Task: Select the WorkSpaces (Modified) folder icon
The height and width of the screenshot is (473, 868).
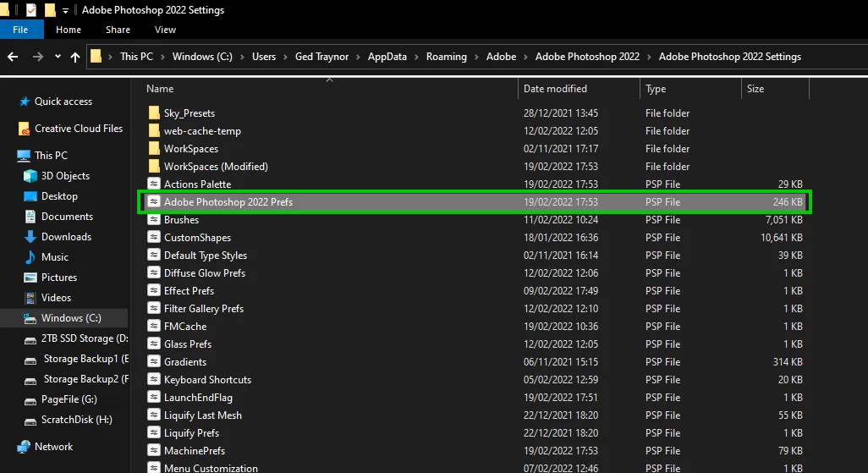Action: 154,166
